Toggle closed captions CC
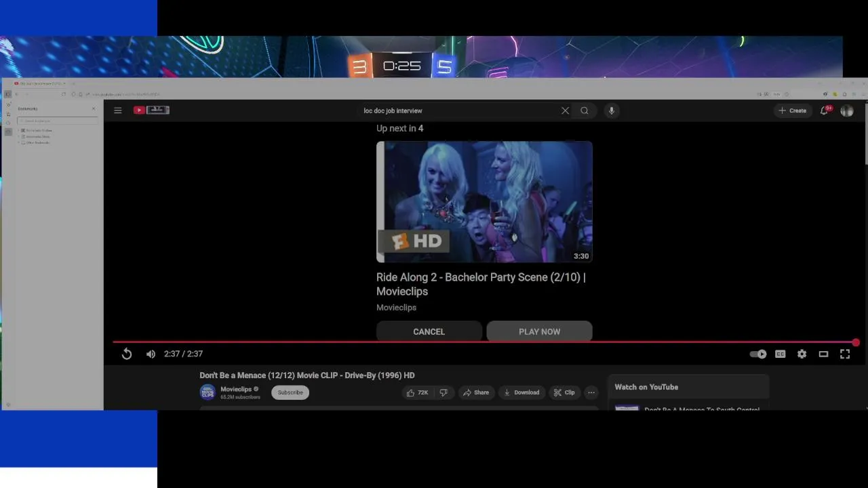 click(x=781, y=354)
